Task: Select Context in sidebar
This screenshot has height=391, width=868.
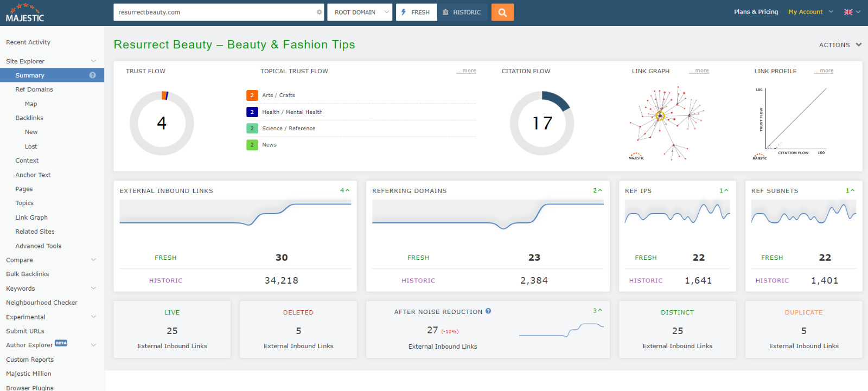Action: point(27,161)
